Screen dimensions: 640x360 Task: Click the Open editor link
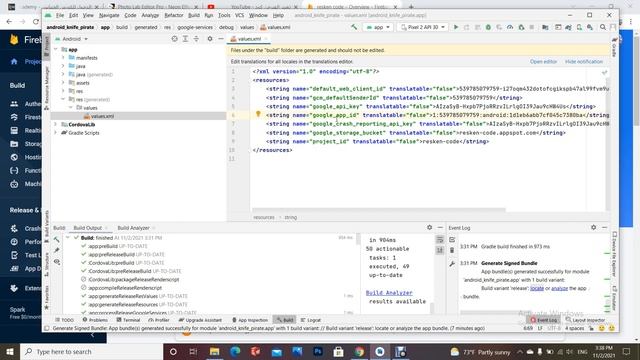tap(543, 62)
